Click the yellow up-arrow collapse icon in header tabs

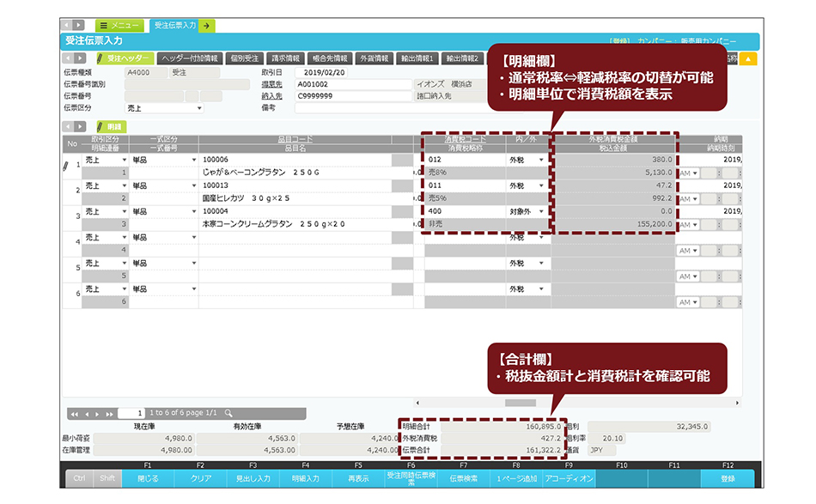tap(748, 58)
